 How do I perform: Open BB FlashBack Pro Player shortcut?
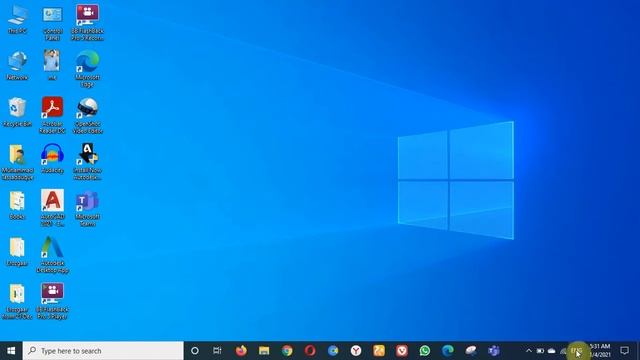52,301
